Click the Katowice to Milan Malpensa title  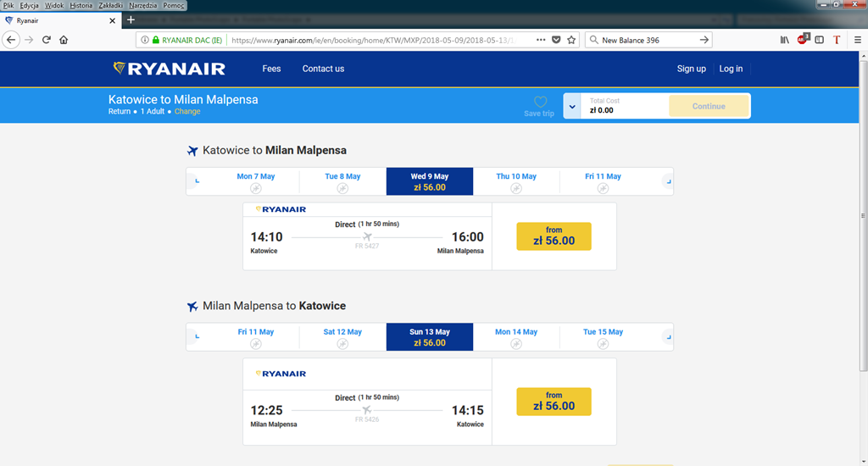click(x=183, y=100)
